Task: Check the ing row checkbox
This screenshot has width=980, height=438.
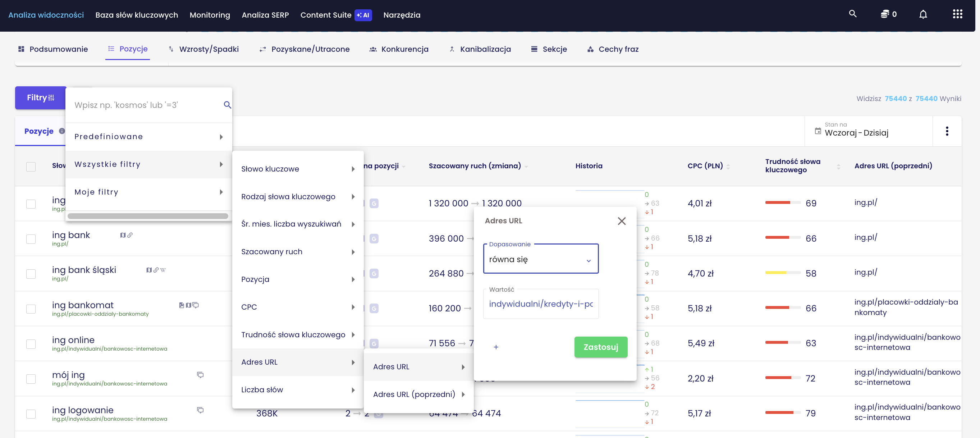Action: coord(31,204)
